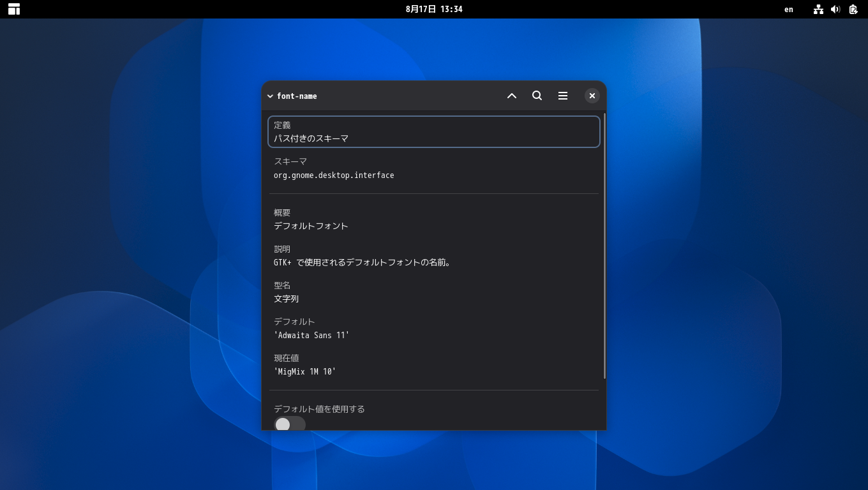This screenshot has width=868, height=490.
Task: Open the hamburger menu
Action: pos(562,96)
